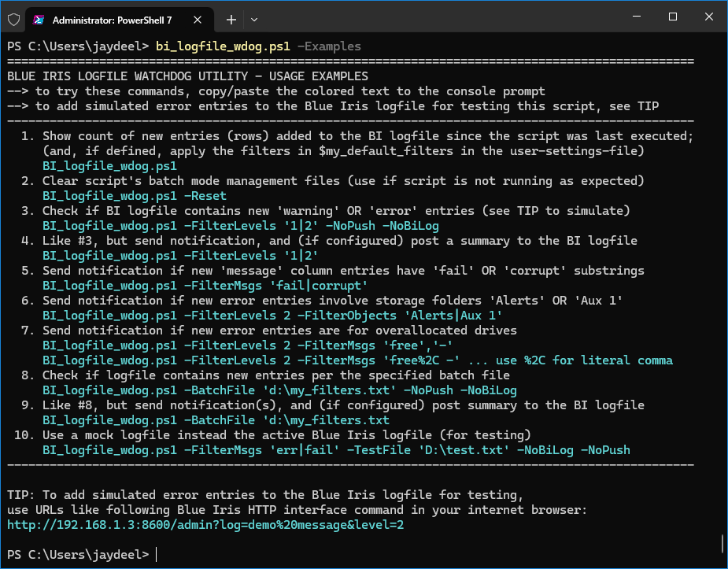Select the Administrator: PowerShell 7 tab
Image resolution: width=728 pixels, height=569 pixels.
tap(120, 20)
